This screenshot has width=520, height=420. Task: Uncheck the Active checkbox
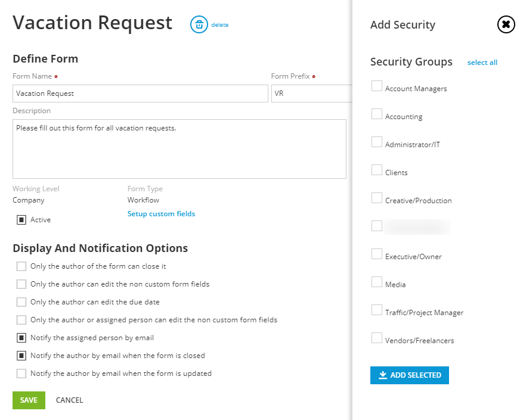pyautogui.click(x=21, y=220)
